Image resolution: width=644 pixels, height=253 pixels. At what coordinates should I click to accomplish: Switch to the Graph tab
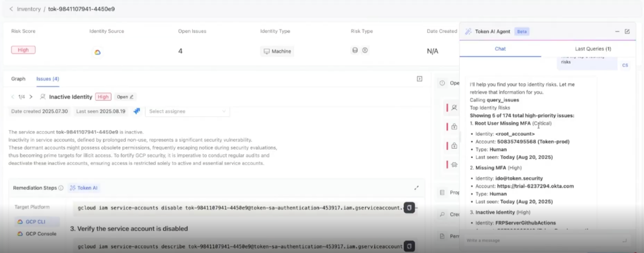(x=18, y=79)
